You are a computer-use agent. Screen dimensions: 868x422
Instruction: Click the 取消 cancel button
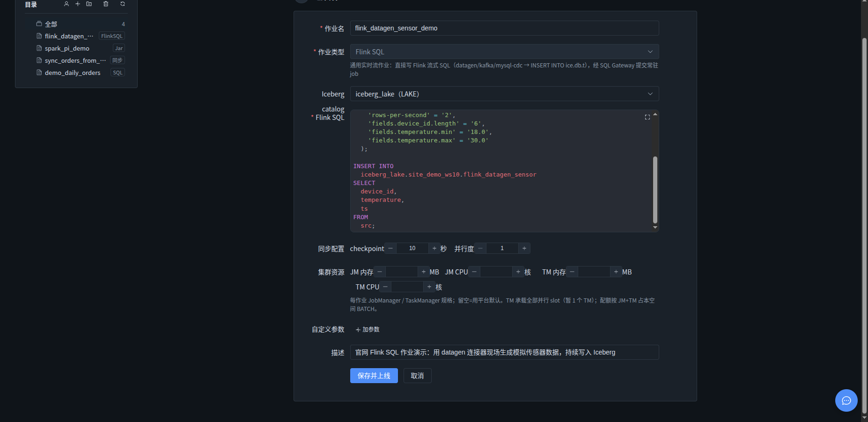(x=417, y=376)
